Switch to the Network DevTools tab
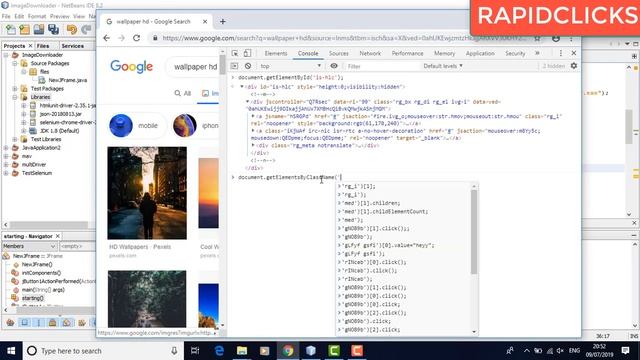The width and height of the screenshot is (640, 360). point(370,53)
